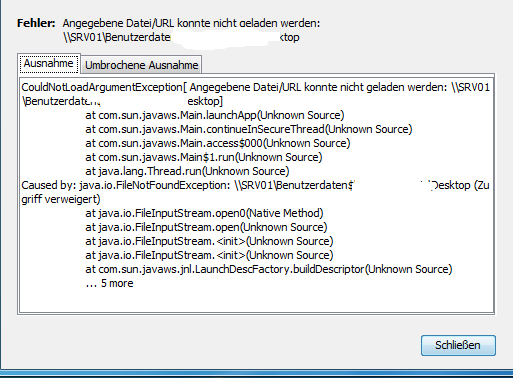The height and width of the screenshot is (392, 513).
Task: Click the '... 5 more' line
Action: click(x=109, y=283)
